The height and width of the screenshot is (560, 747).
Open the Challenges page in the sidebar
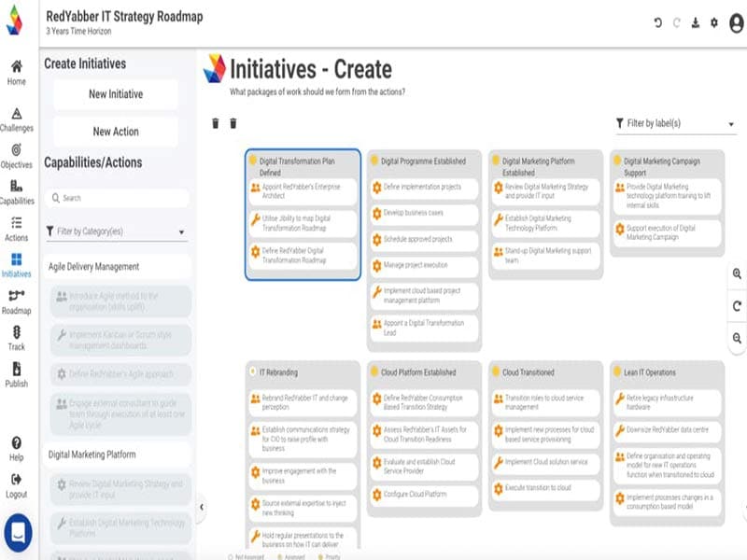point(16,119)
